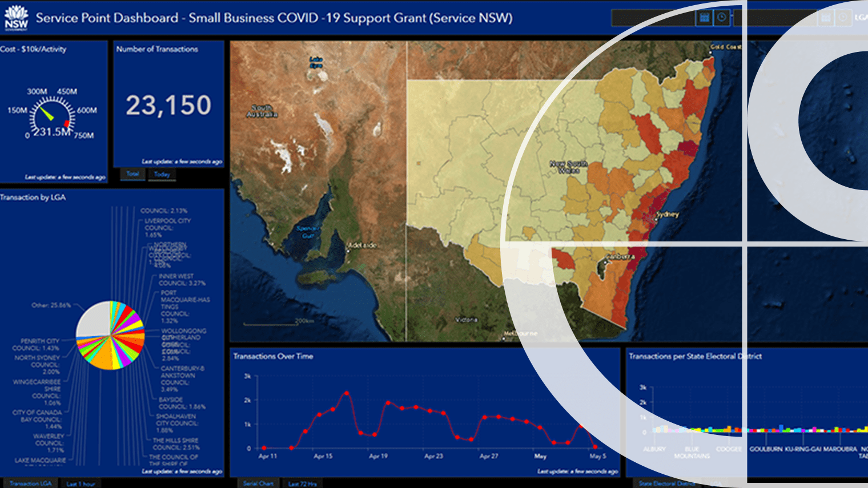The image size is (868, 488).
Task: Click the 23,150 transactions number
Action: [168, 106]
